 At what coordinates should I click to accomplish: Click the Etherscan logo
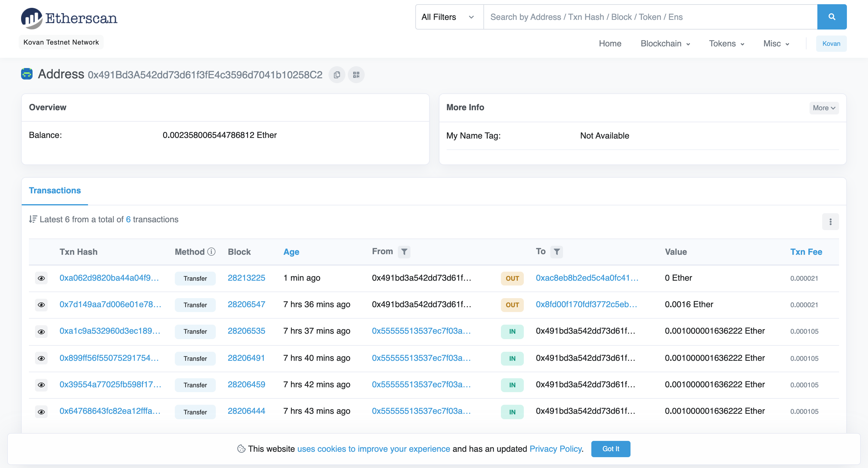click(69, 18)
